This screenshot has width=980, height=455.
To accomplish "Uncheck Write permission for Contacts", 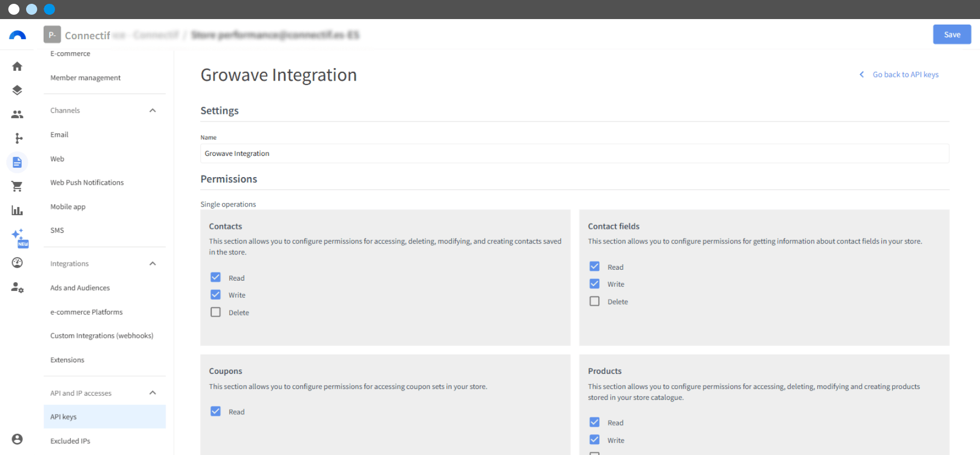I will tap(216, 295).
